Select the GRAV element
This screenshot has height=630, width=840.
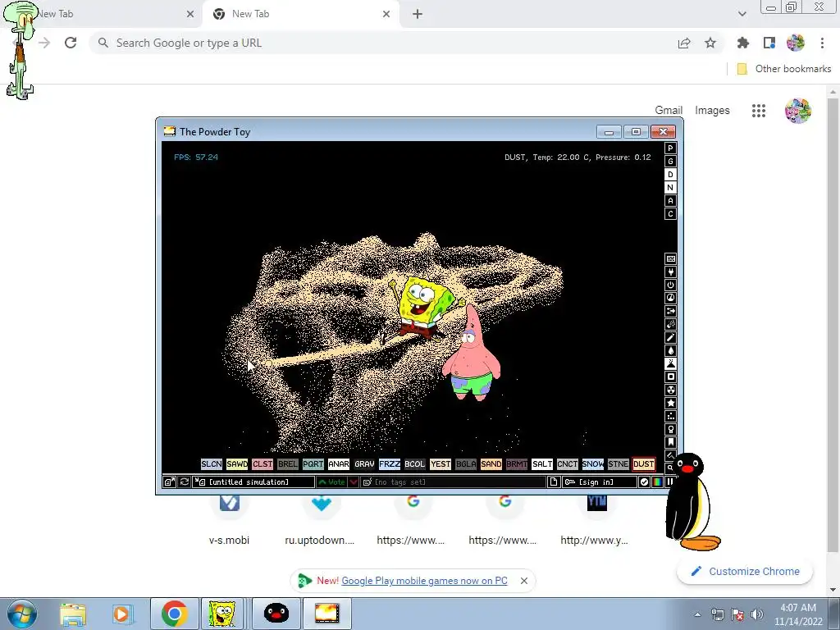(363, 464)
